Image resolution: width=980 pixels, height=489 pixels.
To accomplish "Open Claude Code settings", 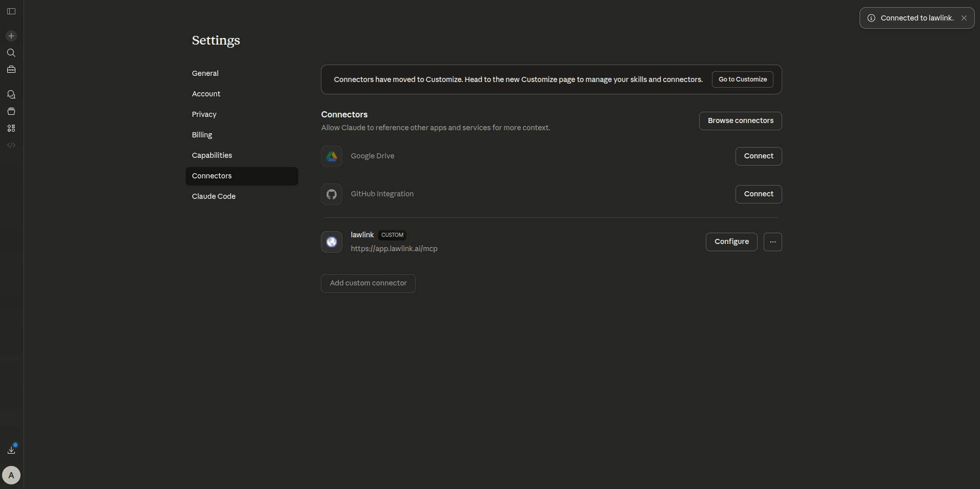I will pos(242,196).
